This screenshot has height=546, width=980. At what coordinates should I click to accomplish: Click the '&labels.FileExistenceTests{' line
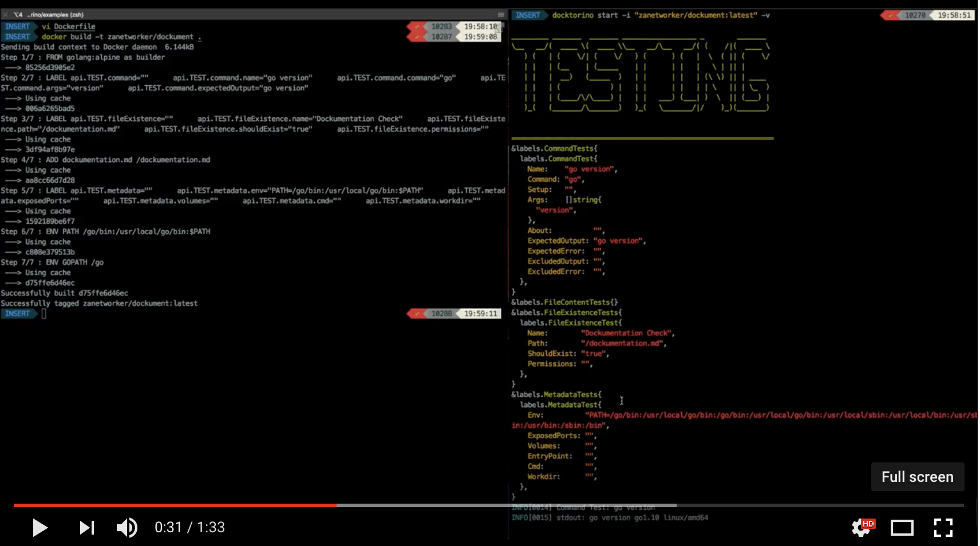point(567,312)
